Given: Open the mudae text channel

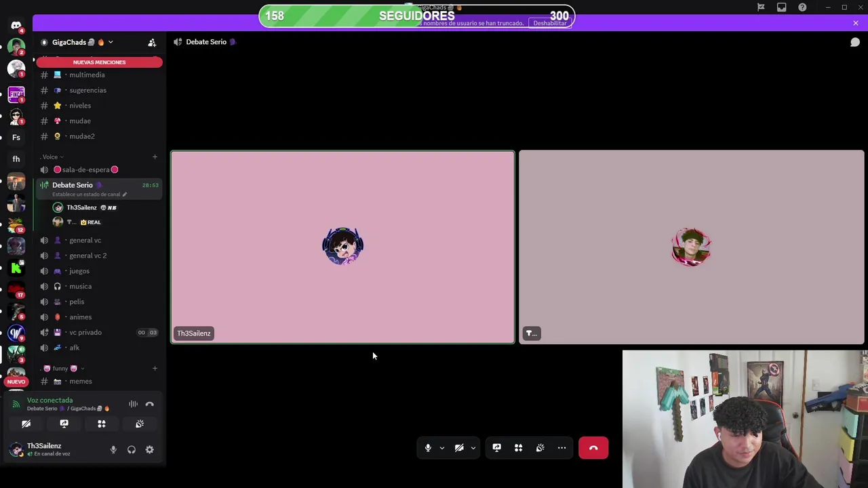Looking at the screenshot, I should point(99,121).
